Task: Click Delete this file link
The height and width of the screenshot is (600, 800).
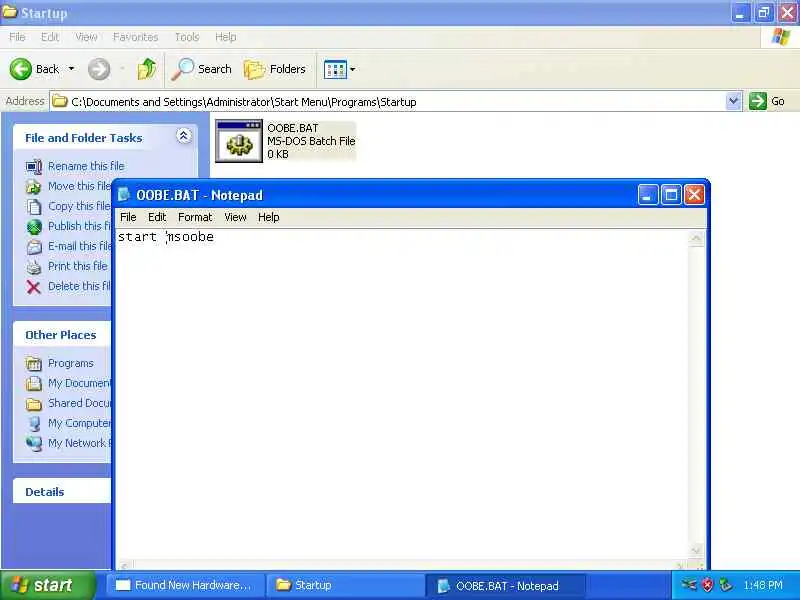Action: [x=79, y=286]
